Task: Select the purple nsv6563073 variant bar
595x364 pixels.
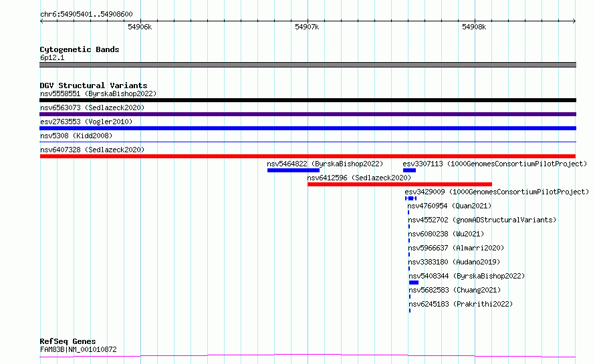Action: (x=308, y=114)
